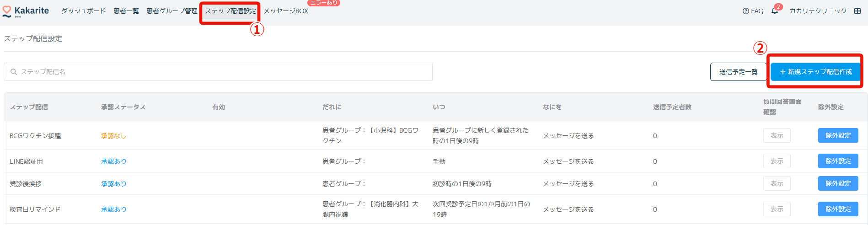Viewport: 868px width, 225px height.
Task: Go to the ダッシュボード menu
Action: pyautogui.click(x=84, y=11)
